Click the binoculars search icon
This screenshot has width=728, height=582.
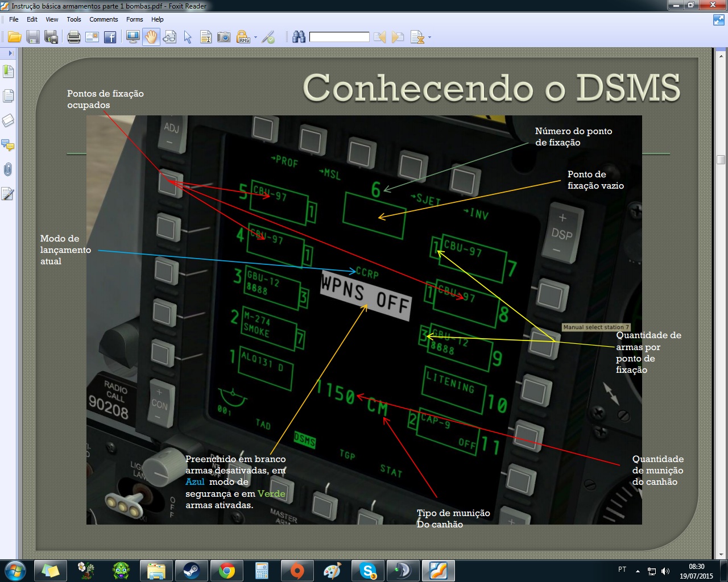tap(299, 38)
